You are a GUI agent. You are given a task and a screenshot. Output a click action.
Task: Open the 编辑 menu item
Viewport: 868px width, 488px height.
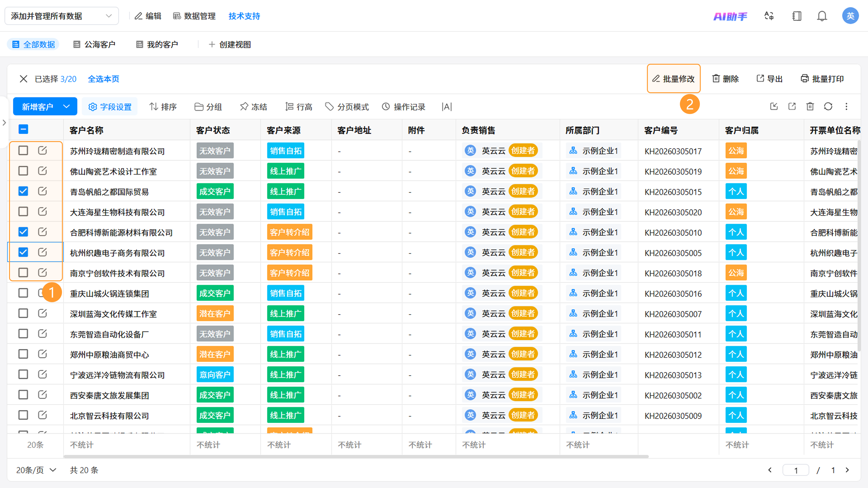(148, 16)
